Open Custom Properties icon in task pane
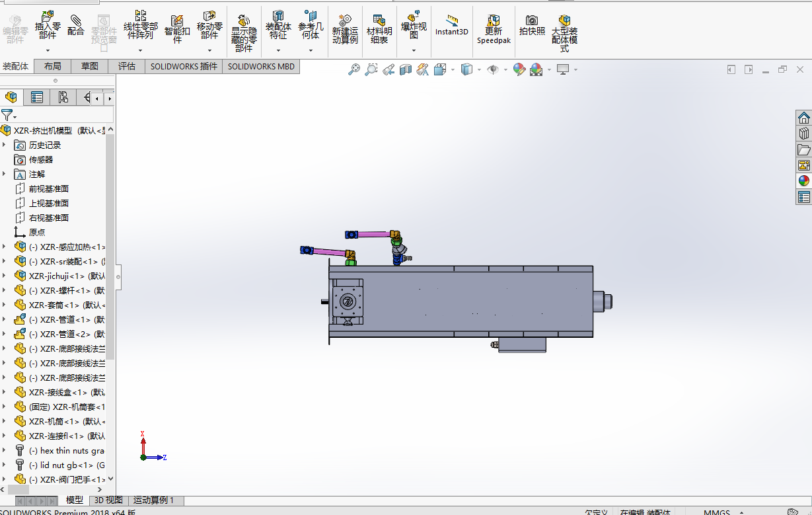Image resolution: width=812 pixels, height=515 pixels. pos(804,196)
